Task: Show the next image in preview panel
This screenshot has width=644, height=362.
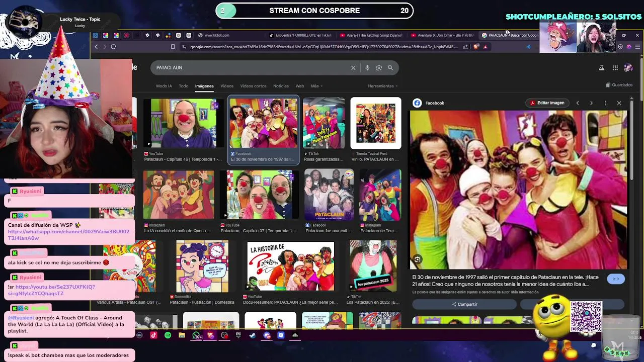Action: tap(591, 103)
